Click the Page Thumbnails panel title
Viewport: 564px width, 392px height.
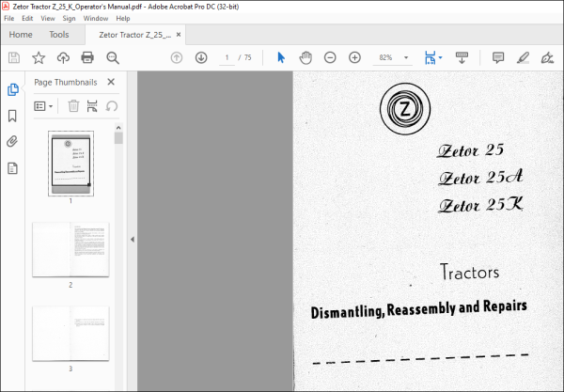(66, 83)
